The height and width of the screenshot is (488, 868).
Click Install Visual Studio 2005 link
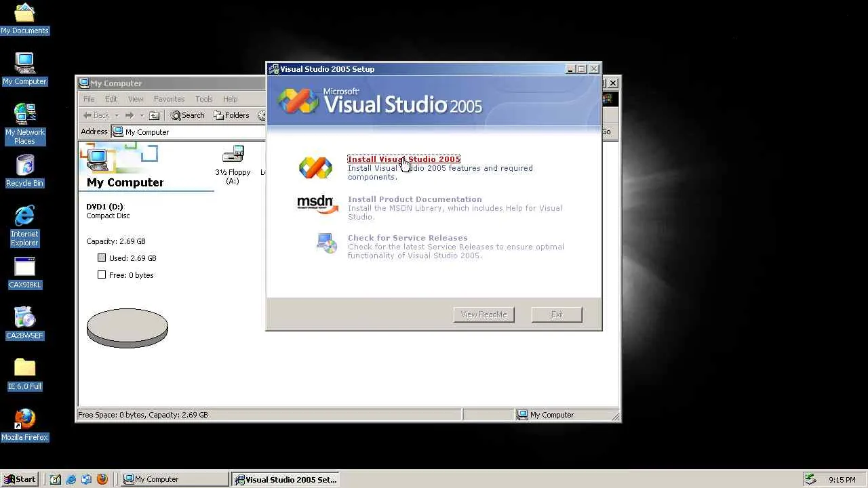pos(404,159)
